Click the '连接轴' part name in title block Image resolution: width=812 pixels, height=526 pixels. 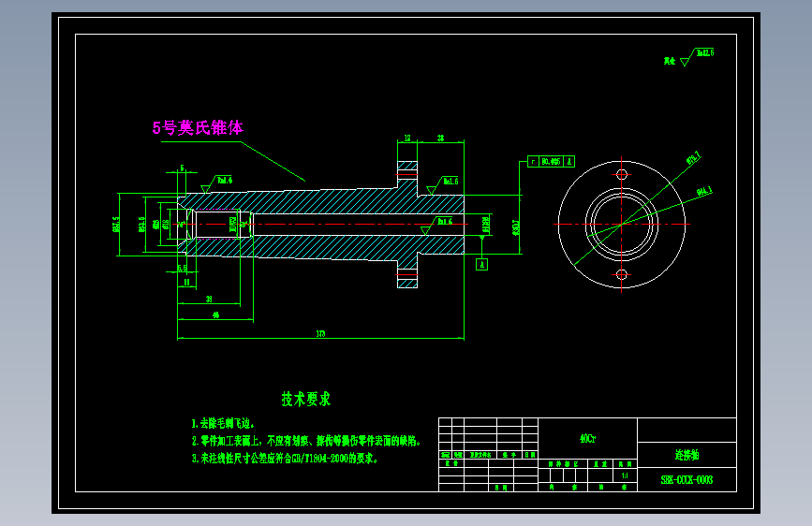click(687, 455)
